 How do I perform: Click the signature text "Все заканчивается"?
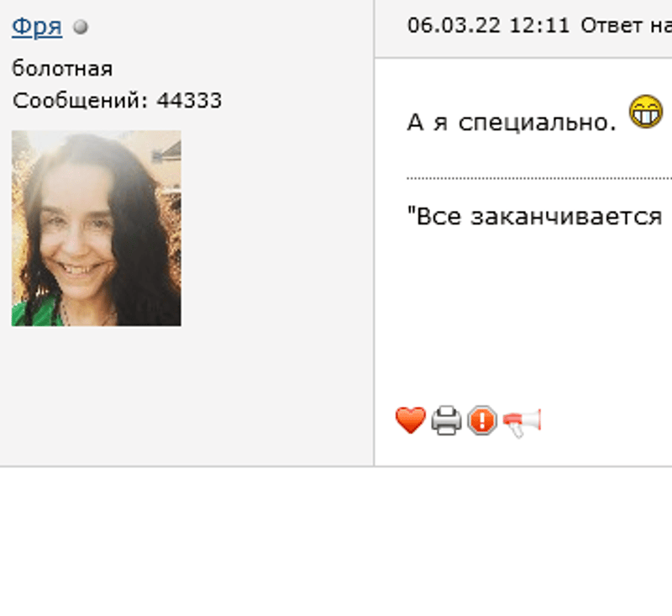pyautogui.click(x=534, y=216)
